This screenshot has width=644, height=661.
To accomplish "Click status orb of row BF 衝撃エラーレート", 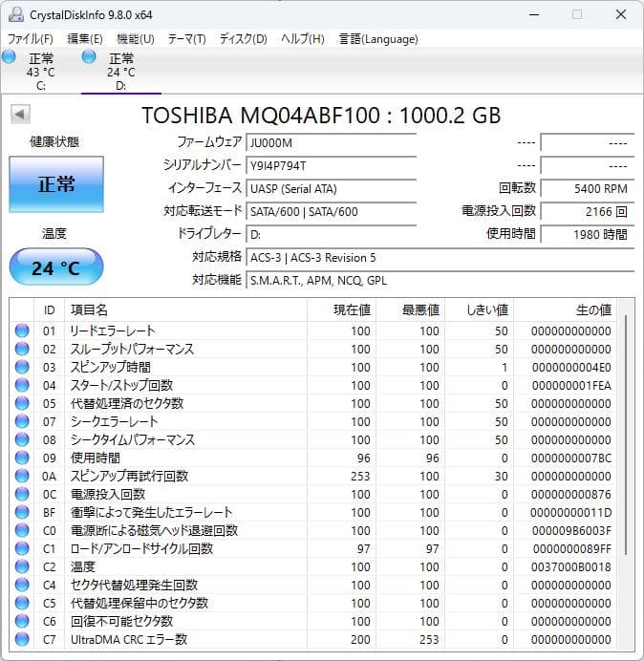I will tap(22, 512).
